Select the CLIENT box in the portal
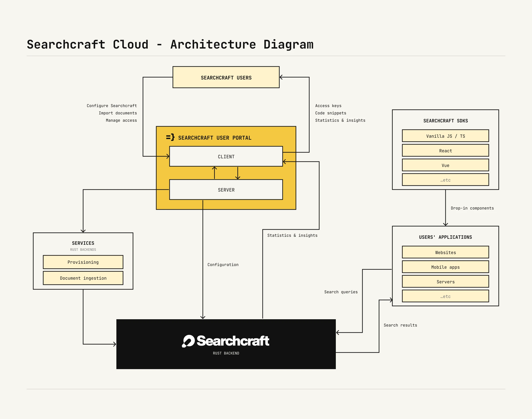 (x=226, y=156)
